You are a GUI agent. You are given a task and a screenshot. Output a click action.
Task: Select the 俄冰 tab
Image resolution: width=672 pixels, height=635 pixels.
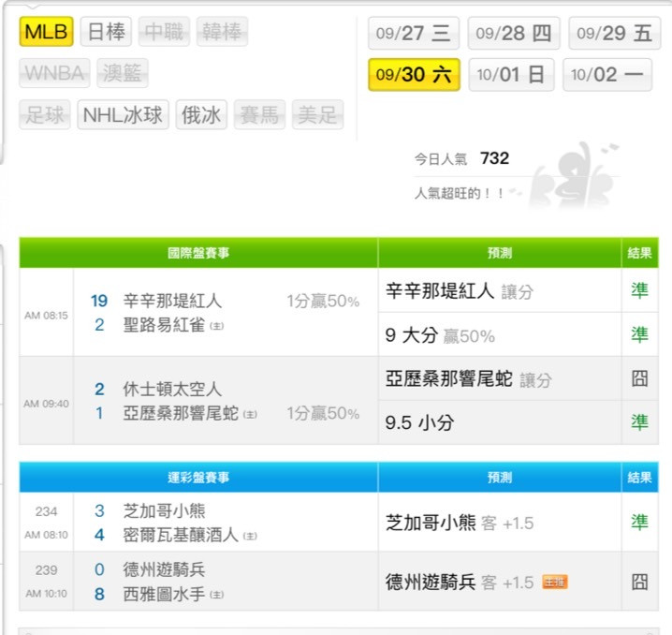(x=201, y=114)
